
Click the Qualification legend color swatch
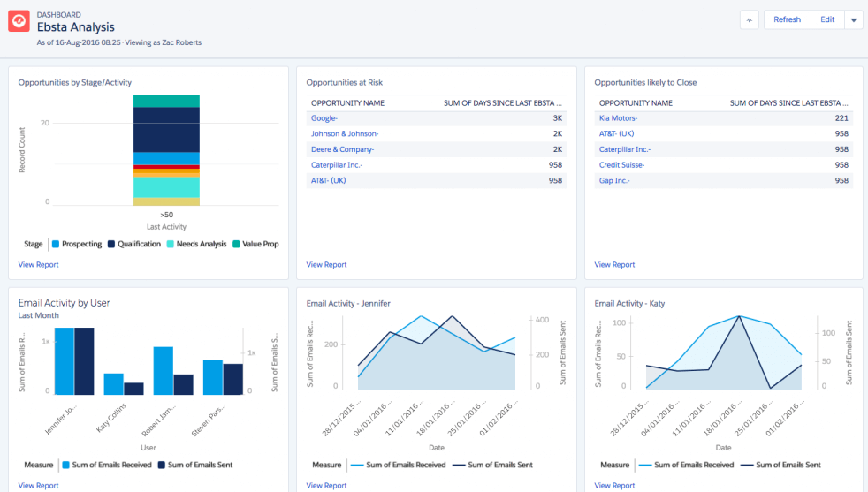[x=112, y=244]
